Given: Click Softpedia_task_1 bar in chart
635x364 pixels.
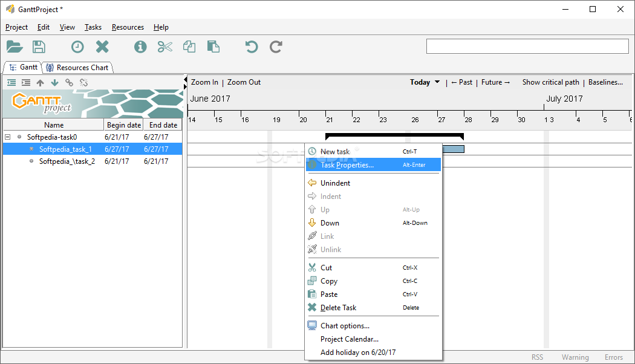Looking at the screenshot, I should [453, 149].
